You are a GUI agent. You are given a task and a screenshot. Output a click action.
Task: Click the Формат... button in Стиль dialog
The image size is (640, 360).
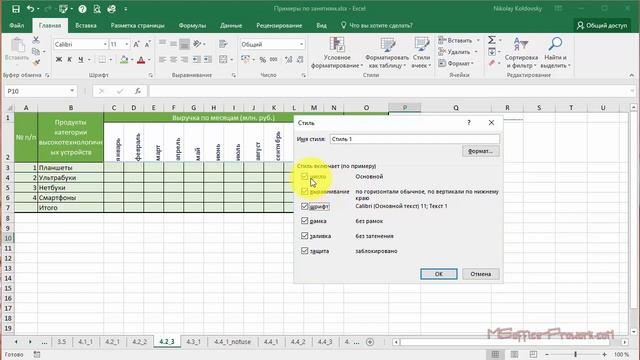[480, 151]
